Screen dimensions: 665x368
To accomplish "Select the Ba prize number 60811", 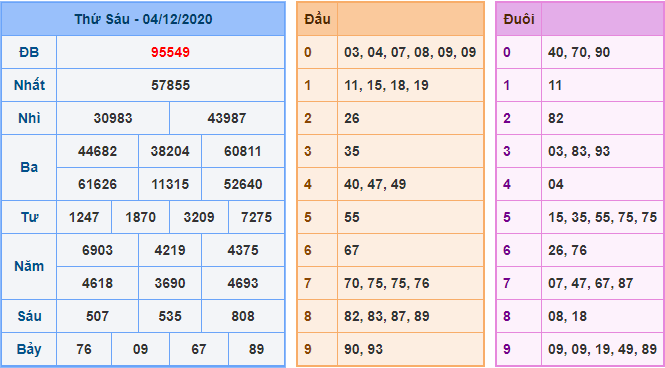I will coord(243,151).
